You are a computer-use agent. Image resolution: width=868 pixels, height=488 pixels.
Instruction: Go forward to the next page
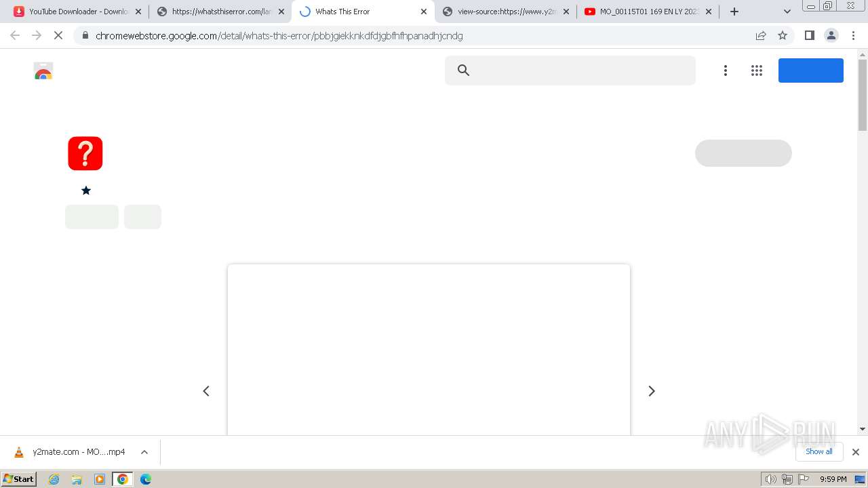(x=37, y=35)
